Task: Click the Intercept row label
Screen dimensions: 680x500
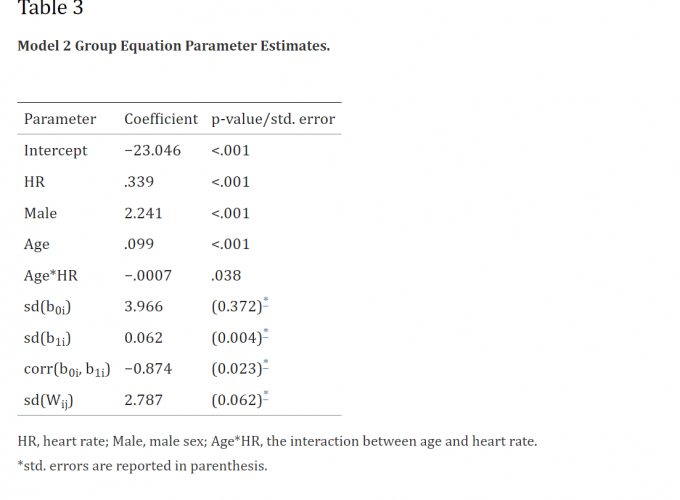Action: pyautogui.click(x=56, y=150)
